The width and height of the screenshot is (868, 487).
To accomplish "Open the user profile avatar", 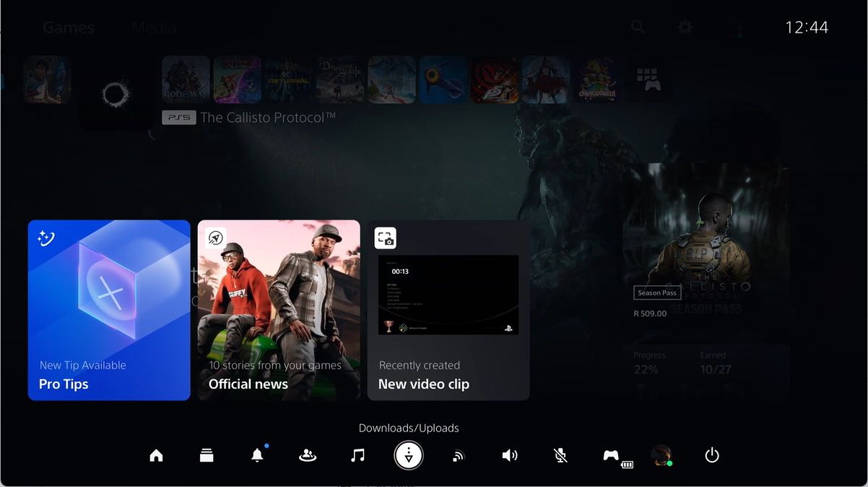I will [661, 455].
